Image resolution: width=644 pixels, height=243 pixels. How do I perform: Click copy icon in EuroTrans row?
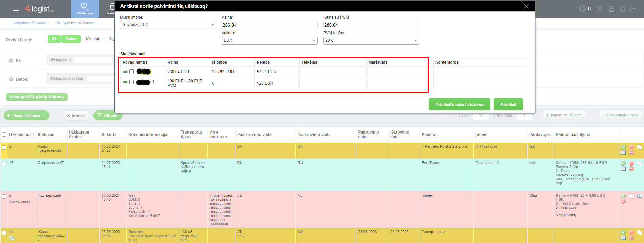point(640,163)
